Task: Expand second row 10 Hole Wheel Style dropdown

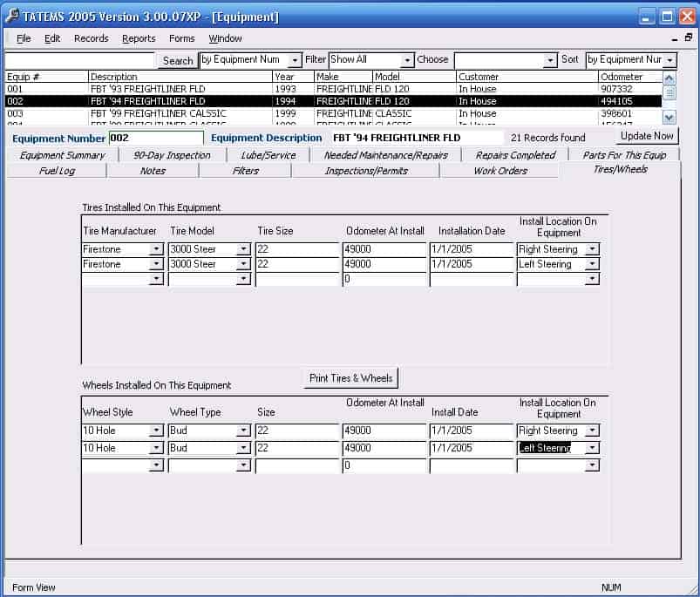Action: pyautogui.click(x=156, y=448)
